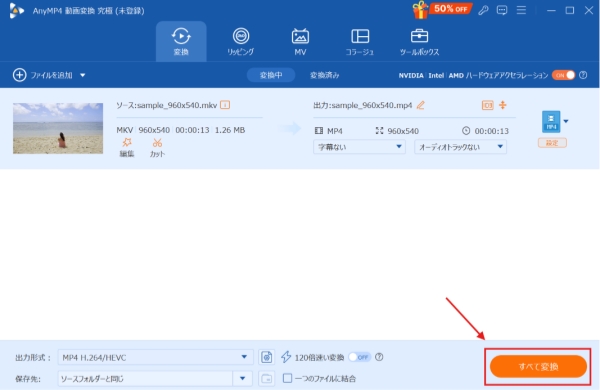Open the fast conversion help icon

click(379, 357)
